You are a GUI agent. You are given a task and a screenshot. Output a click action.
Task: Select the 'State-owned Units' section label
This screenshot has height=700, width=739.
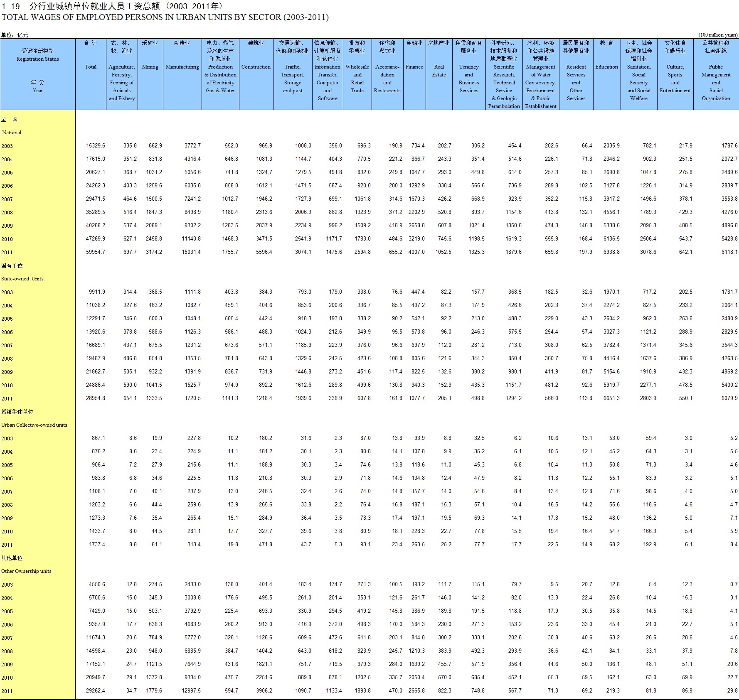click(22, 279)
